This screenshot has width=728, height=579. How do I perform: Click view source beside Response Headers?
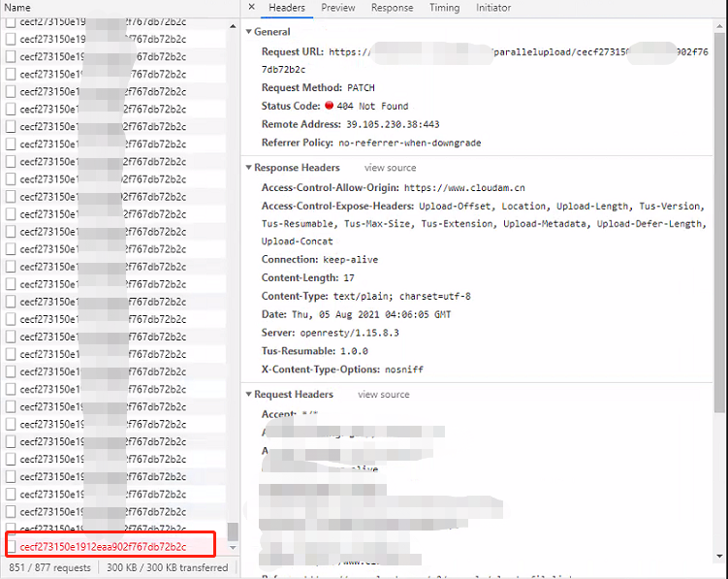pos(390,168)
